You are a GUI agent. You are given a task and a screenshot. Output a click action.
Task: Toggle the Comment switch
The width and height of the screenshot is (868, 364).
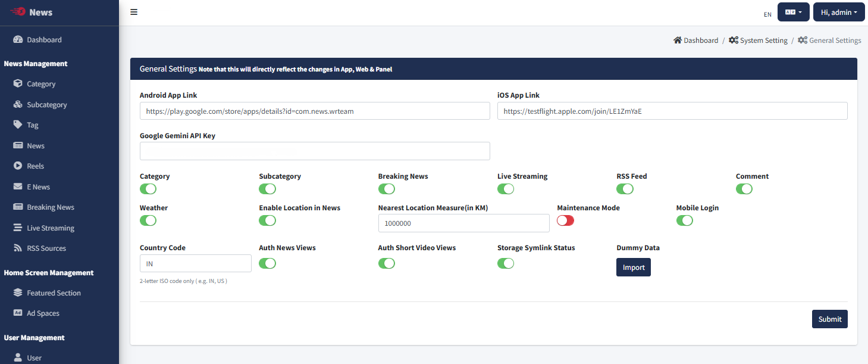[x=744, y=189]
